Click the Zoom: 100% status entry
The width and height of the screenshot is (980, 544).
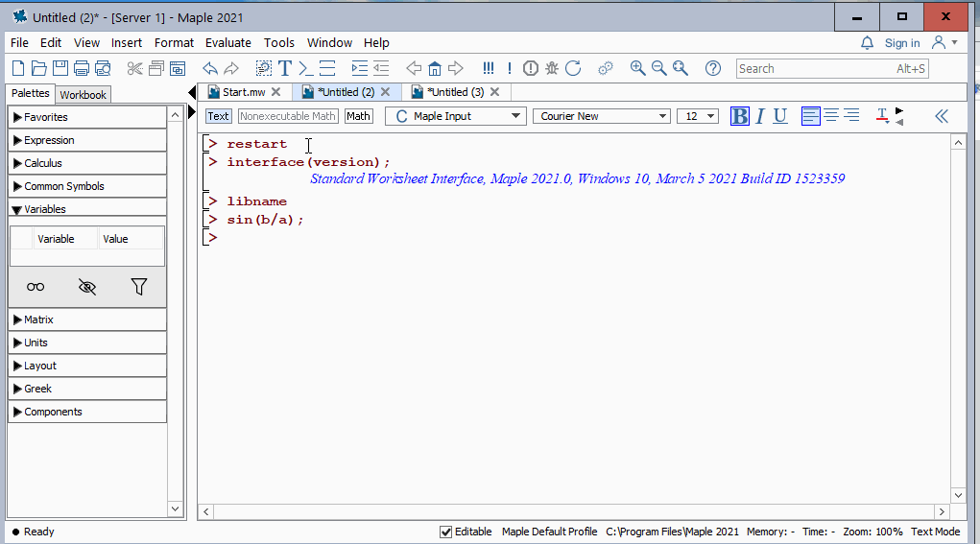click(x=872, y=532)
